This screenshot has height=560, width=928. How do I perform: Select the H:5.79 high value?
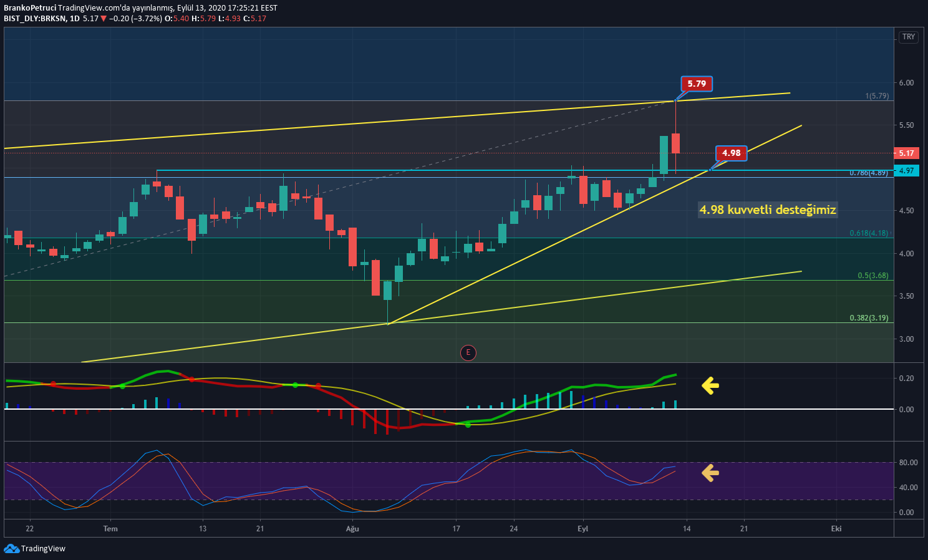(x=203, y=19)
